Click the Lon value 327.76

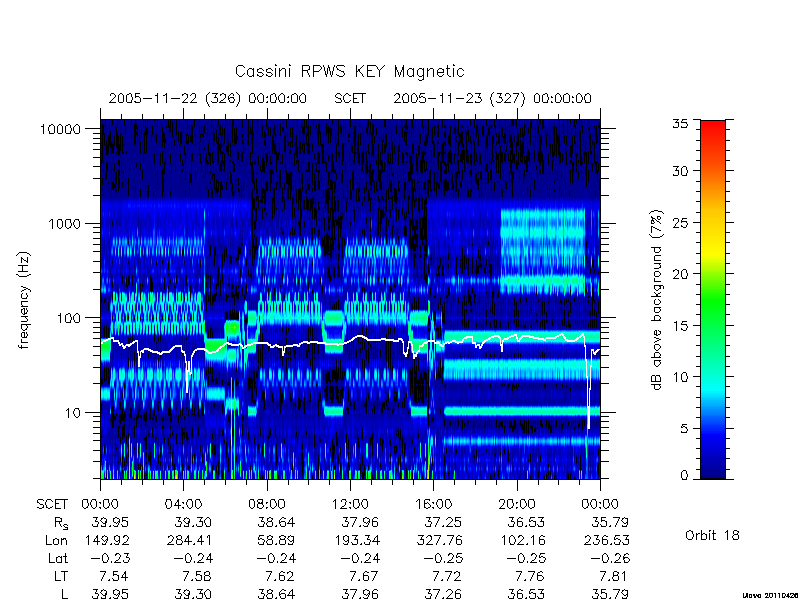(x=439, y=540)
